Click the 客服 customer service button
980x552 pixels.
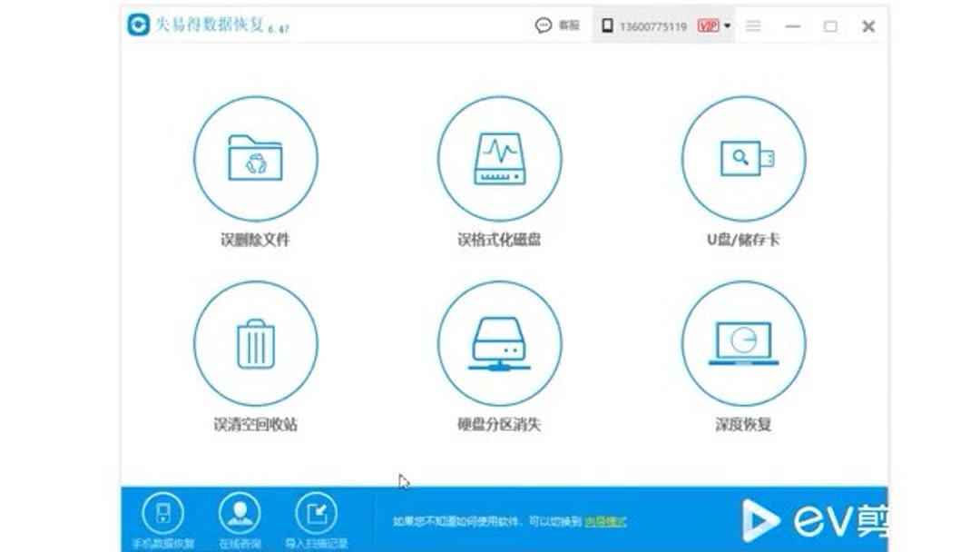[564, 25]
